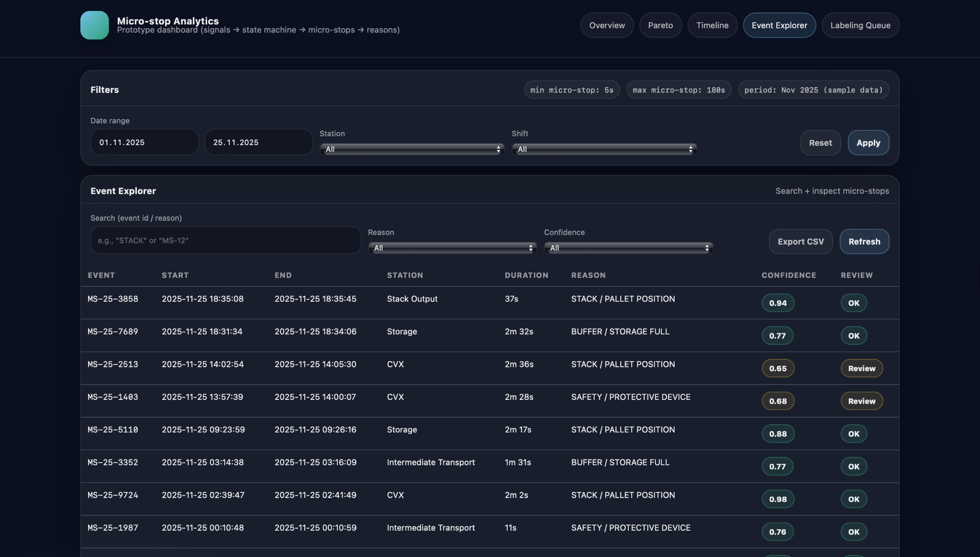Viewport: 980px width, 557px height.
Task: Open the Shift filter dropdown
Action: (604, 149)
